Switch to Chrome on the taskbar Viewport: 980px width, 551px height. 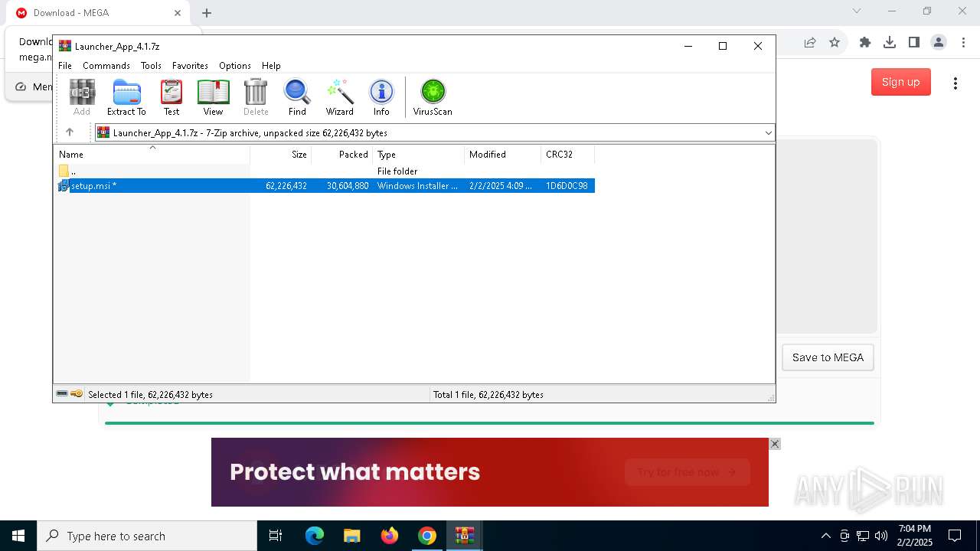coord(427,536)
